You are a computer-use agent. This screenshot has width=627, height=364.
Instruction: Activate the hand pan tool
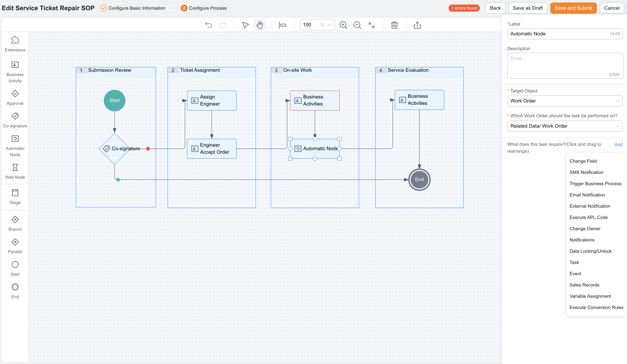(259, 25)
